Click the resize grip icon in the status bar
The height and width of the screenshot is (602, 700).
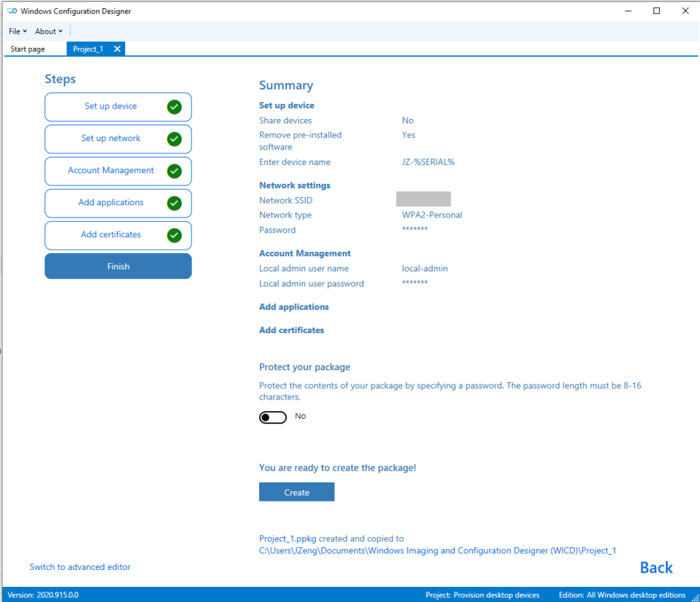pyautogui.click(x=695, y=597)
